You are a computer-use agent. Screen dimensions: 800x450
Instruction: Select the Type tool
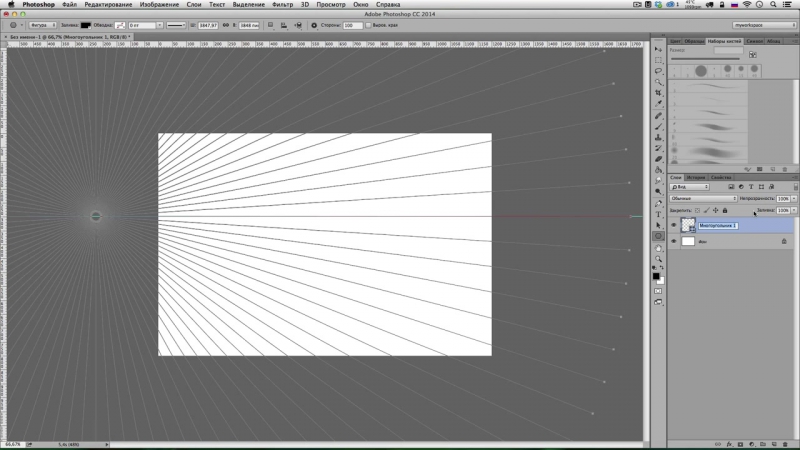pos(658,214)
